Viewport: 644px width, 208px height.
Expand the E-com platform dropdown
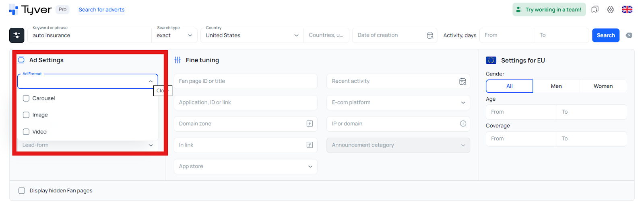[x=398, y=102]
